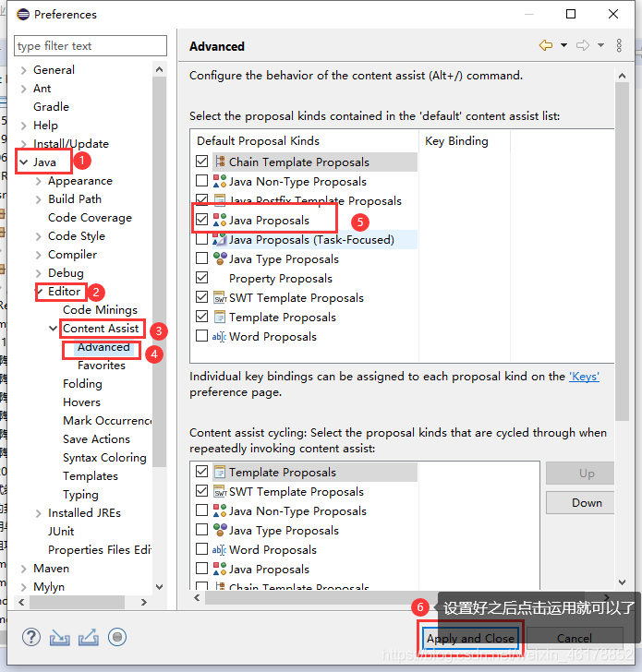
Task: Click the Advanced page vertical scrollbar thumb
Action: click(x=622, y=252)
